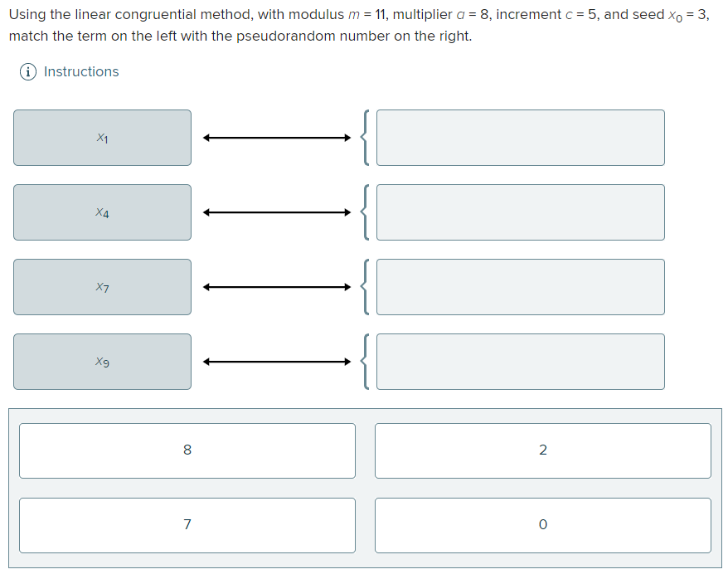Click the question text about the linear congruential method
Screen dimensions: 728x579
pyautogui.click(x=357, y=25)
